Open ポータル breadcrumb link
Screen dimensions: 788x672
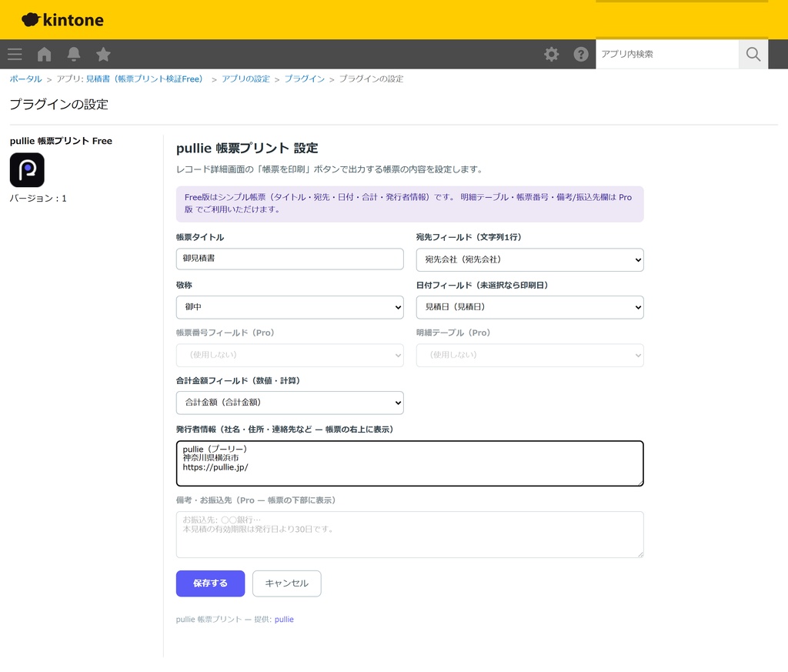25,79
